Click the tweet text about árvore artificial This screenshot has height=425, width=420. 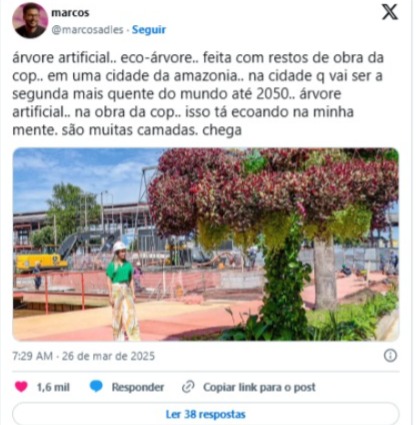[x=198, y=94]
